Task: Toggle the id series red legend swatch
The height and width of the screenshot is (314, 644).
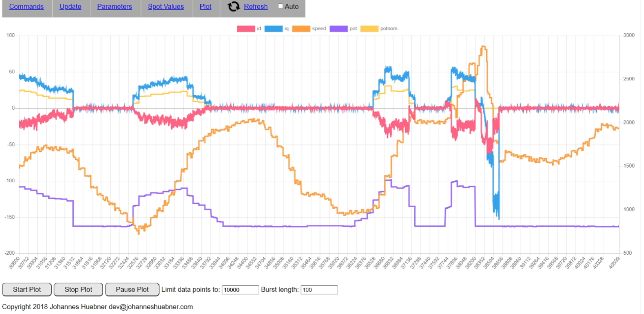Action: (246, 29)
